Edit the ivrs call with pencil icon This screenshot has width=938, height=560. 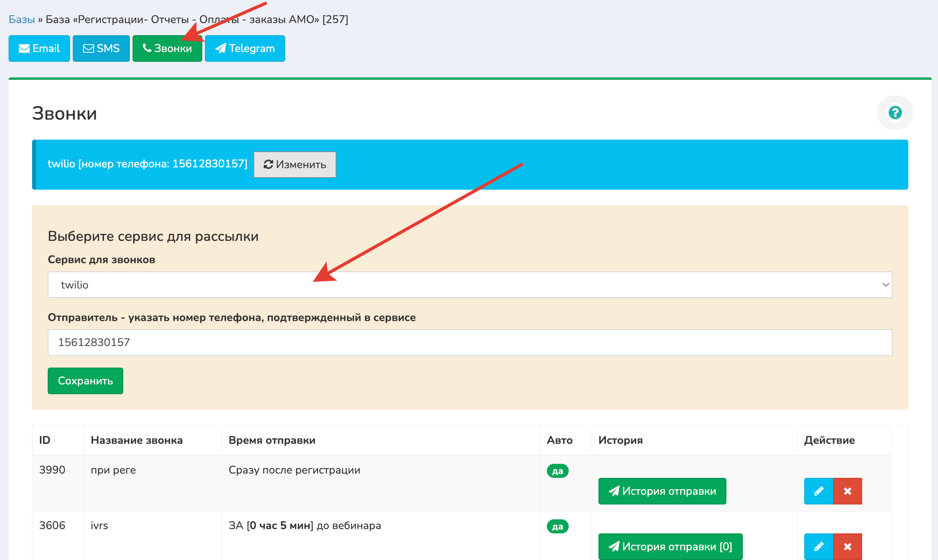pos(818,546)
